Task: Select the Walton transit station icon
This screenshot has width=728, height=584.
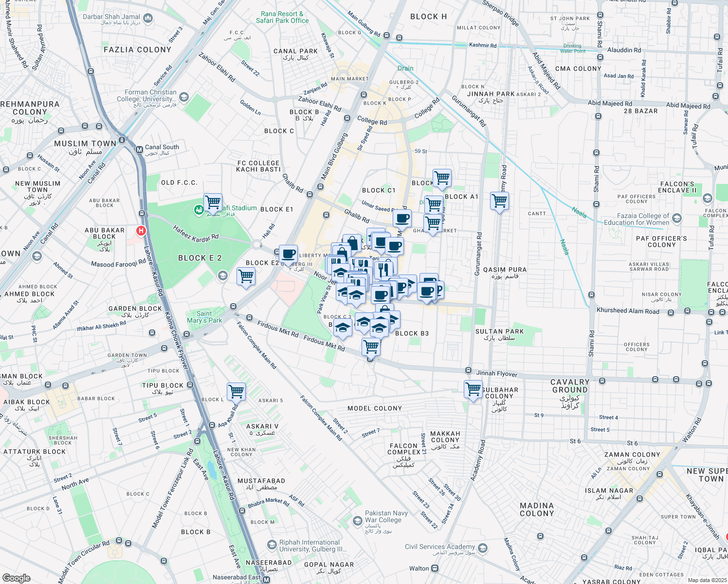Action: [435, 568]
